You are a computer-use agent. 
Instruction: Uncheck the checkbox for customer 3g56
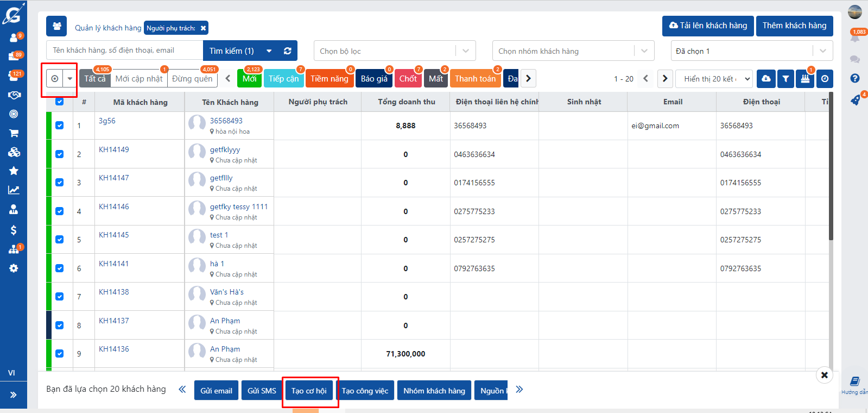click(x=60, y=126)
